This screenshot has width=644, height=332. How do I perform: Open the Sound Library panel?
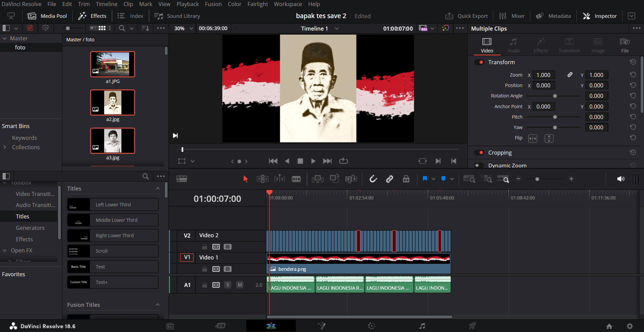click(x=177, y=16)
